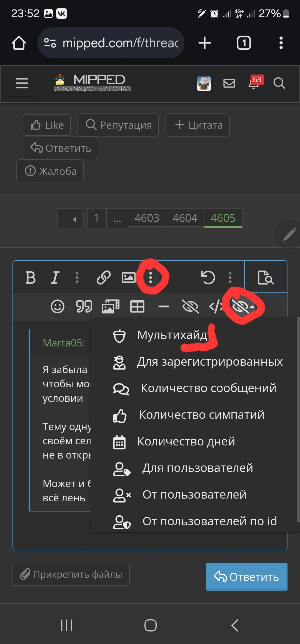Go to previous page arrow
The width and height of the screenshot is (300, 644).
point(70,218)
